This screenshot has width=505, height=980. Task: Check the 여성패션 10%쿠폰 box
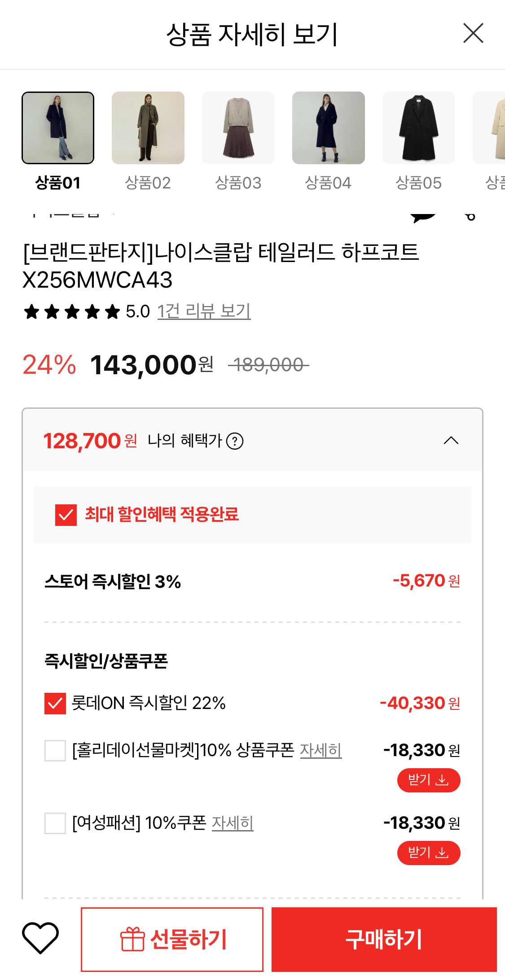click(55, 823)
